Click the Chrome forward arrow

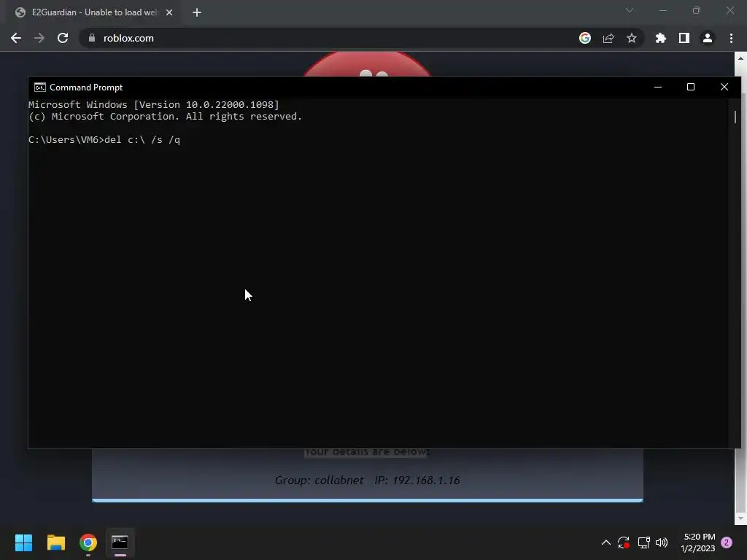[x=39, y=38]
